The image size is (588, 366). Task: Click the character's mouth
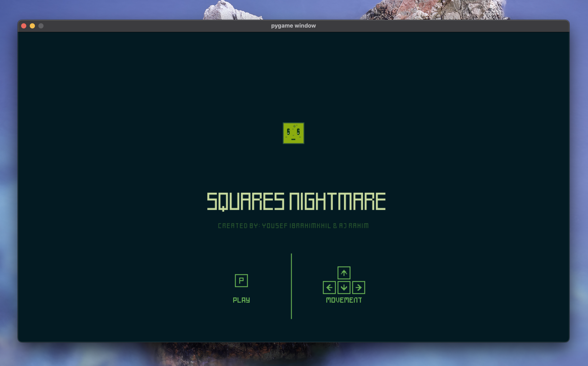pyautogui.click(x=293, y=139)
